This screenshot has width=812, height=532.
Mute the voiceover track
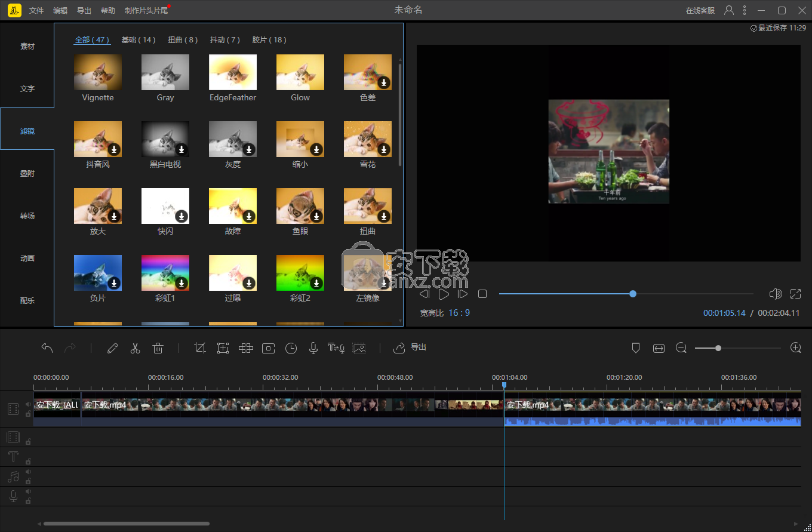click(28, 491)
